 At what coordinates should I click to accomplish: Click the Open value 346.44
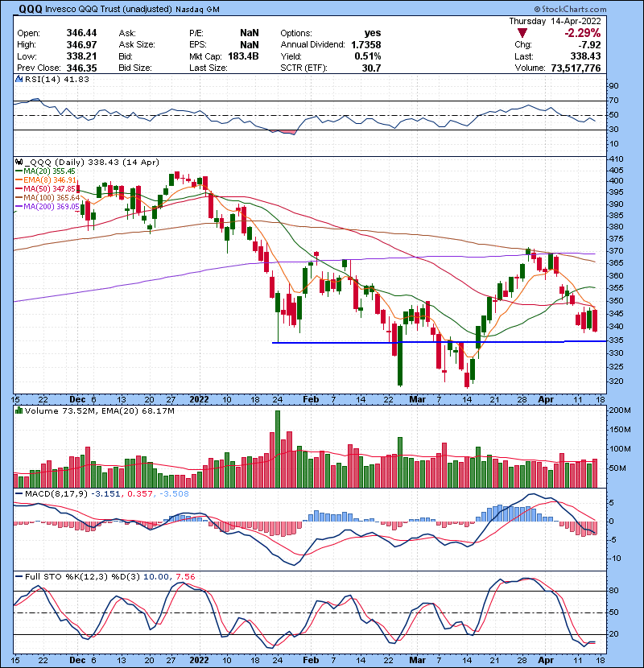(x=81, y=33)
